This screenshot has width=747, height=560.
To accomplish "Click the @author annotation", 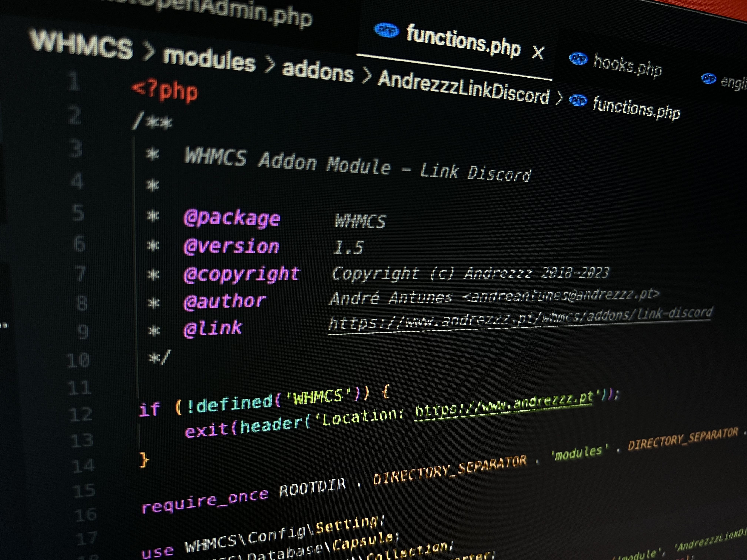I will 225,301.
